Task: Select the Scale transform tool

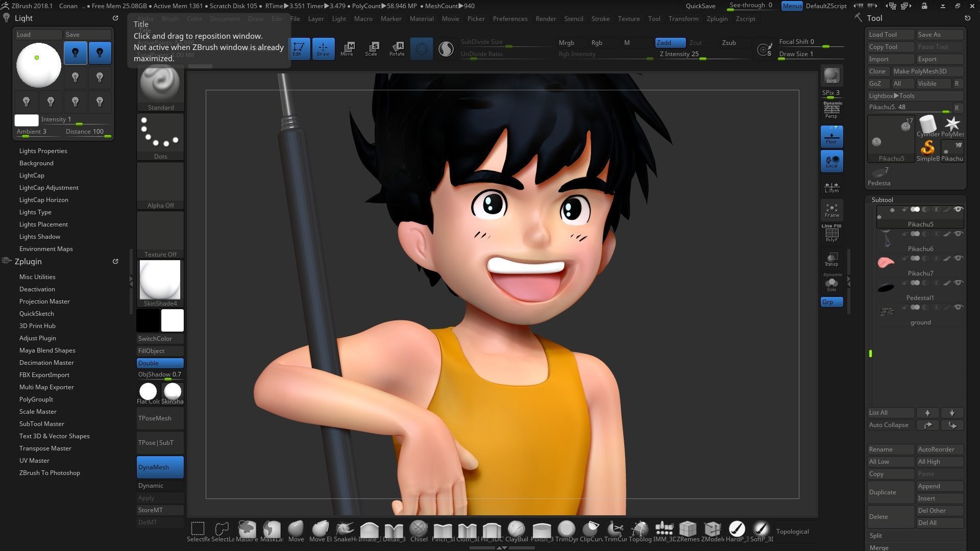Action: (372, 48)
